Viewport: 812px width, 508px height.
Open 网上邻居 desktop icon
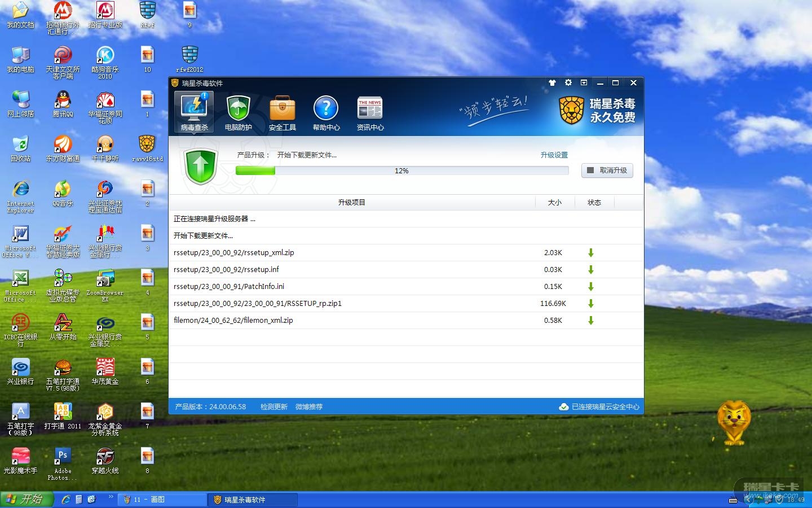20,104
